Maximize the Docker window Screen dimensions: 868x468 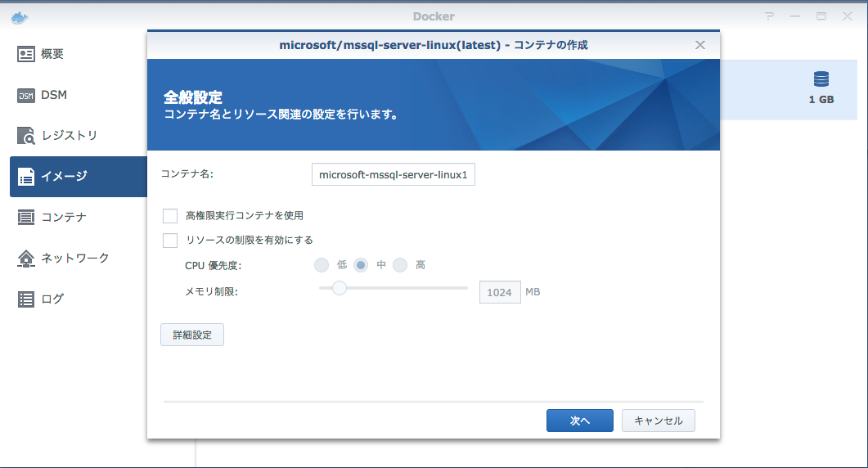click(821, 16)
